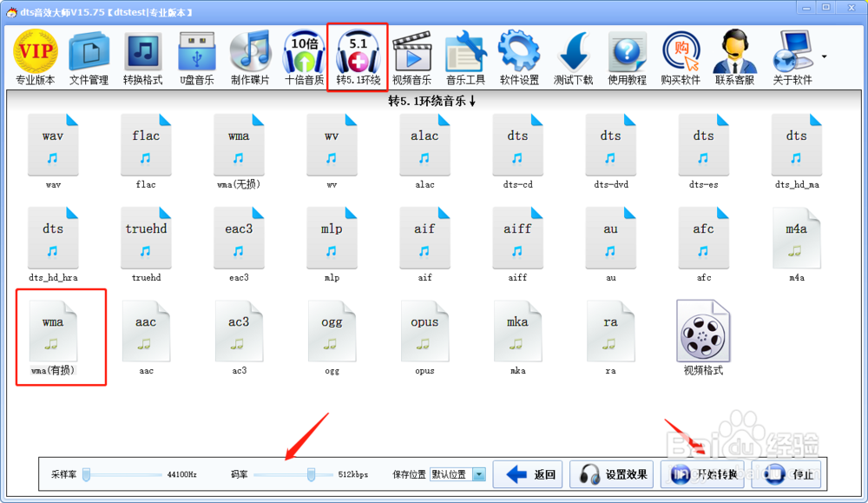The height and width of the screenshot is (503, 868).
Task: Click the 转5.1环绕音乐 heading
Action: [x=431, y=102]
